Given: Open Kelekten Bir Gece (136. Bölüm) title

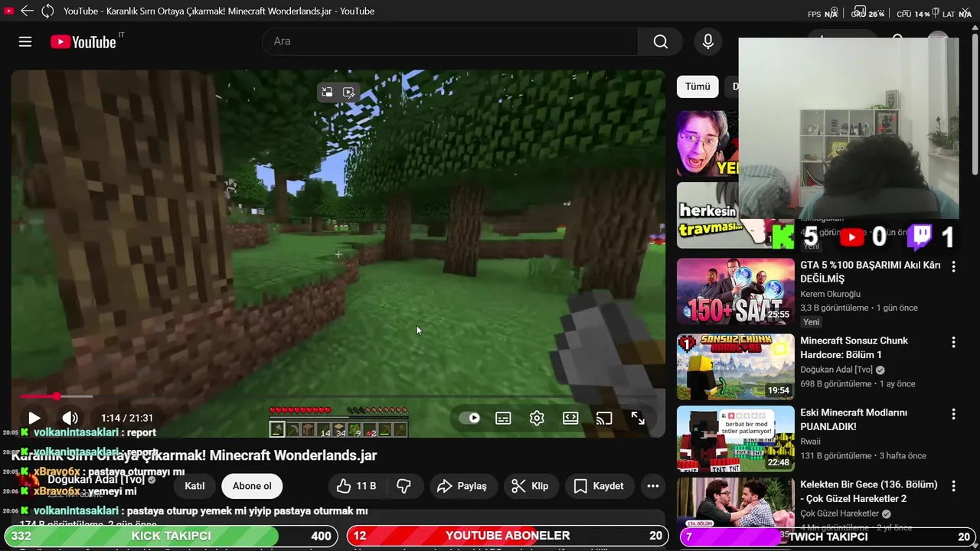Looking at the screenshot, I should tap(869, 491).
